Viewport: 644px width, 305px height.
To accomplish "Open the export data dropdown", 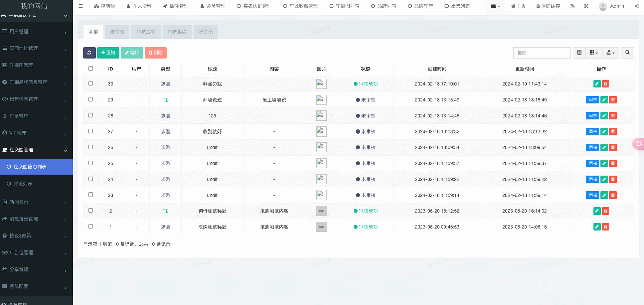I will click(610, 53).
